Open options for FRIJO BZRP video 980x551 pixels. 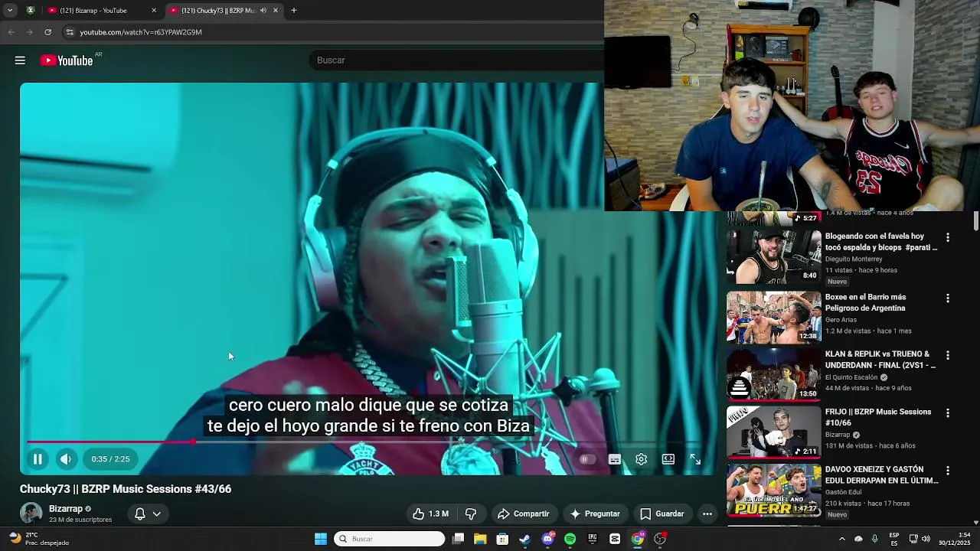point(948,413)
